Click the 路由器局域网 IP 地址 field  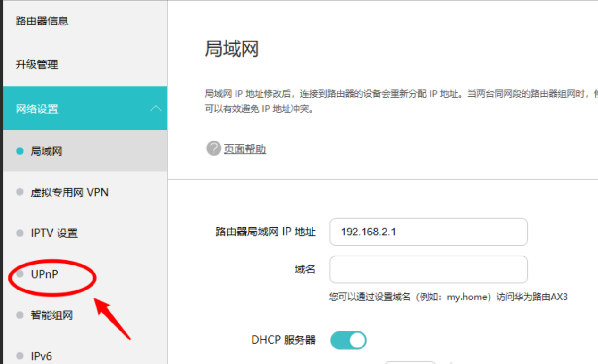click(x=429, y=232)
